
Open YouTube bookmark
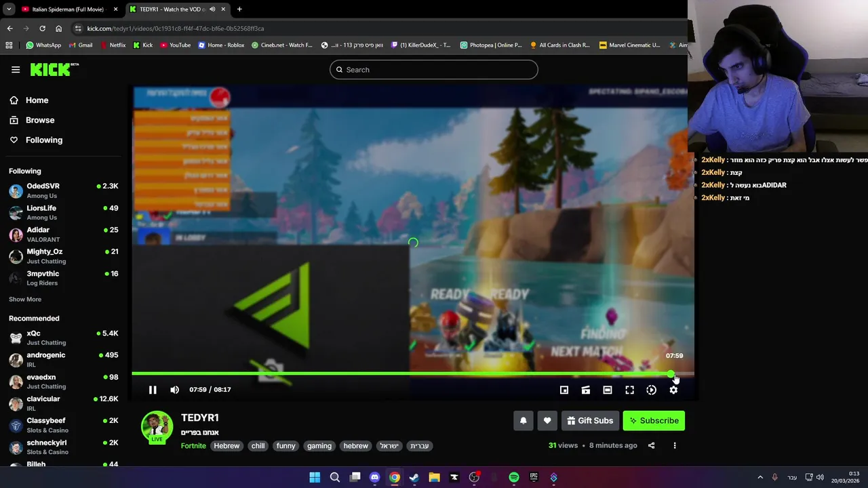point(176,45)
